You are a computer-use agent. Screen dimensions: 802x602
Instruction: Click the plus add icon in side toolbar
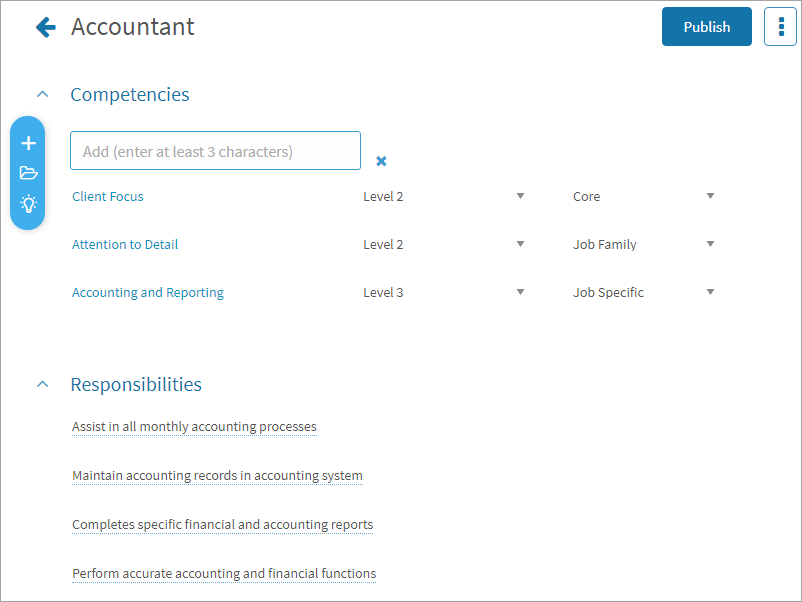pos(29,143)
